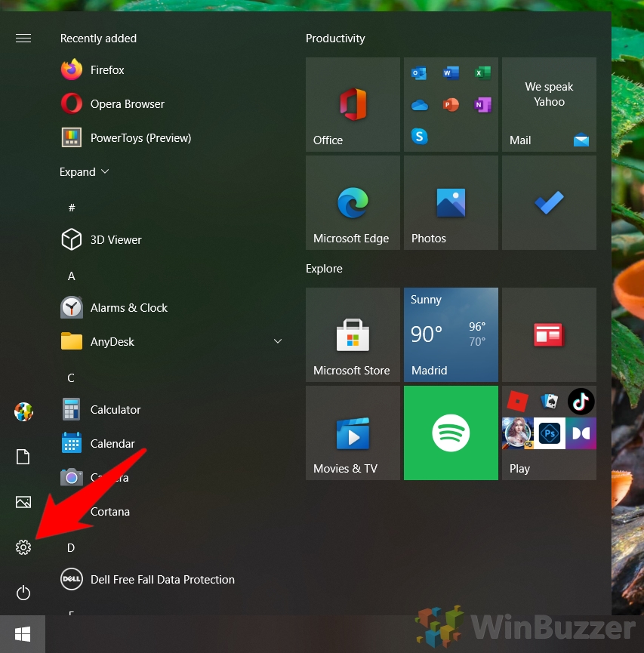Open the Mail tile

[x=549, y=104]
